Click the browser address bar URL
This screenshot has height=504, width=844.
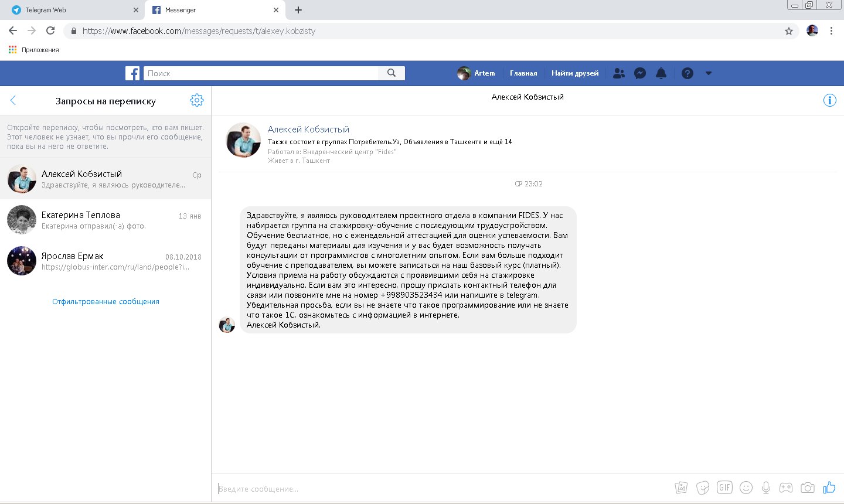[199, 31]
